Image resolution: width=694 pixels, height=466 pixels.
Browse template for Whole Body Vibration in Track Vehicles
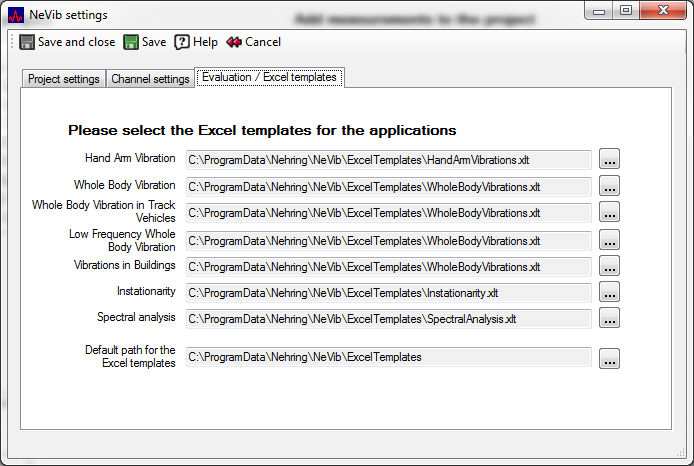(x=609, y=212)
